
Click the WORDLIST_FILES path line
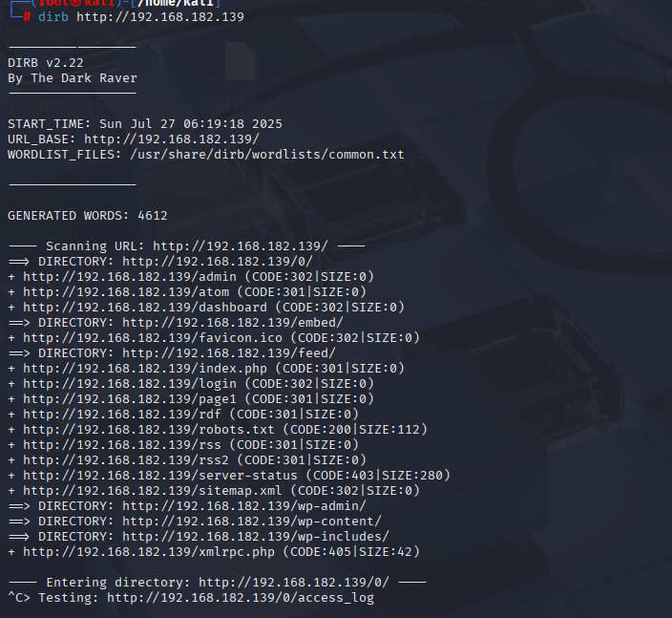click(206, 155)
